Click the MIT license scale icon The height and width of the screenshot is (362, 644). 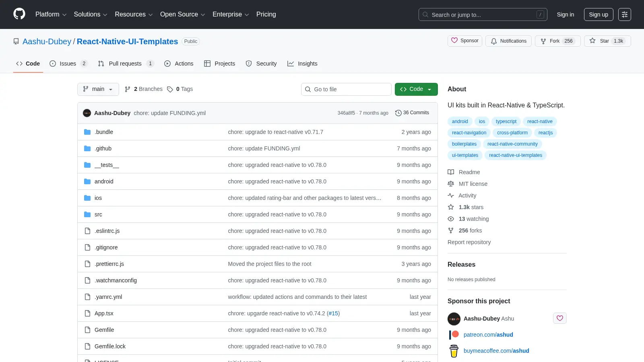(451, 184)
